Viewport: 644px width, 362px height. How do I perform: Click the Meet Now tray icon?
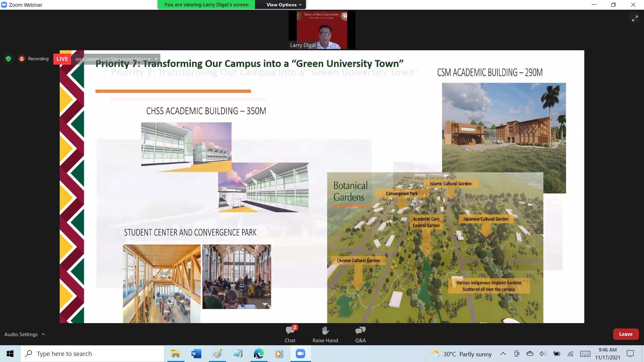coord(517,354)
